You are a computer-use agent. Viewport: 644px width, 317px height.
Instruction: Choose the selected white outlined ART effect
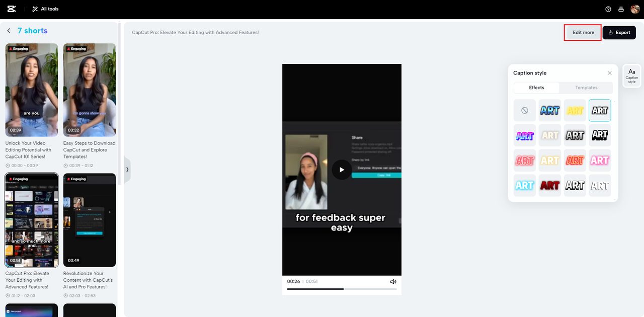600,110
